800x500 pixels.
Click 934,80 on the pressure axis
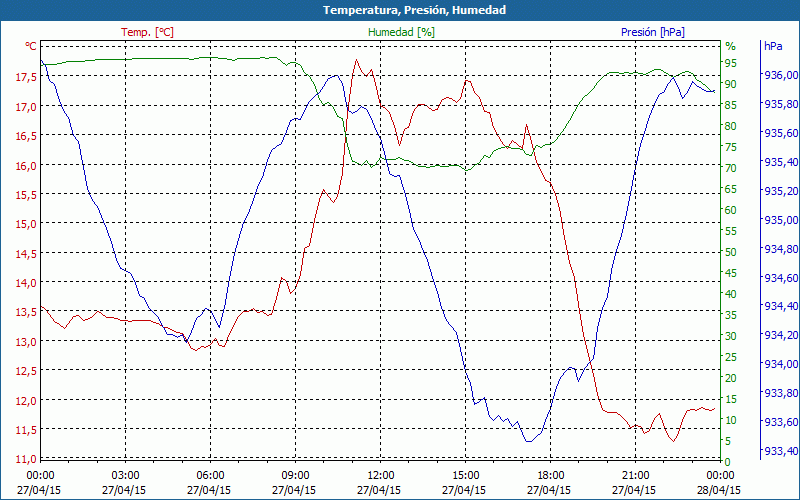(779, 248)
